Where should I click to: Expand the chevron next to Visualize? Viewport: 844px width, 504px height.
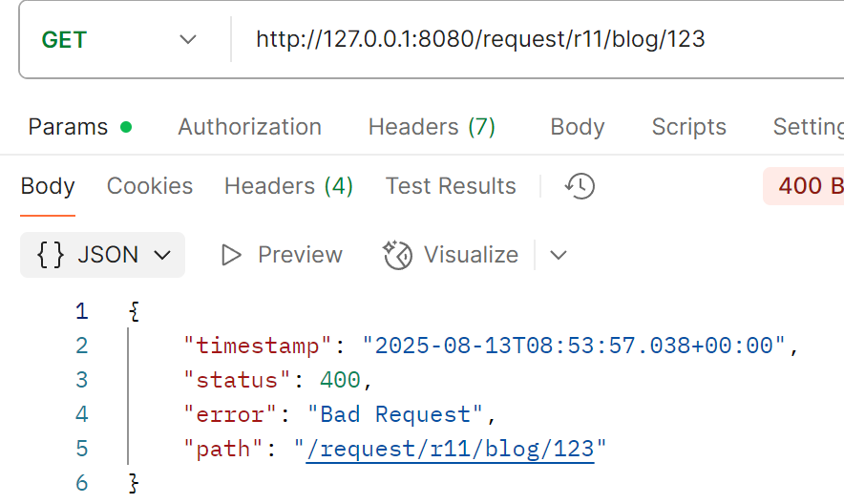559,255
